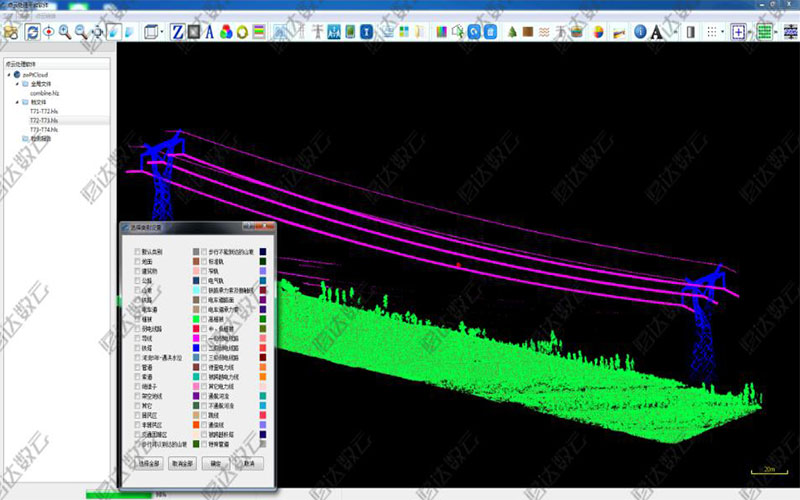Enable the 建筑物 class checkbox
The image size is (800, 500).
click(137, 271)
